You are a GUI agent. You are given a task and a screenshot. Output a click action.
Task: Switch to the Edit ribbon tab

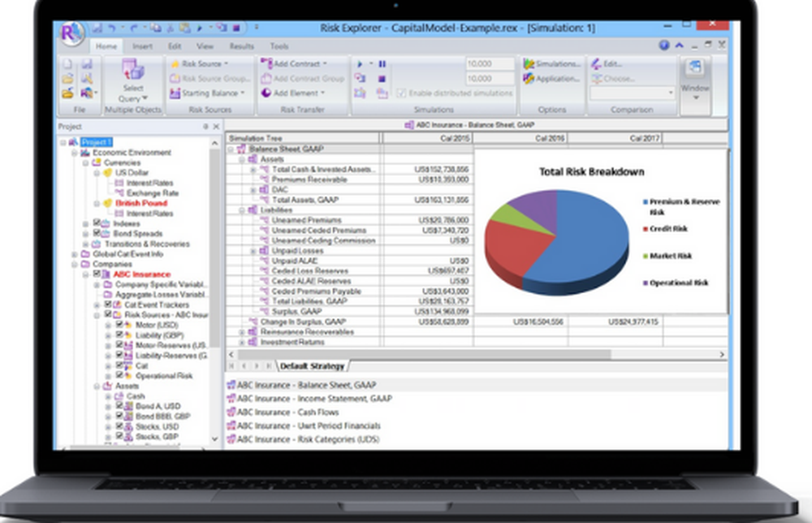[x=175, y=46]
